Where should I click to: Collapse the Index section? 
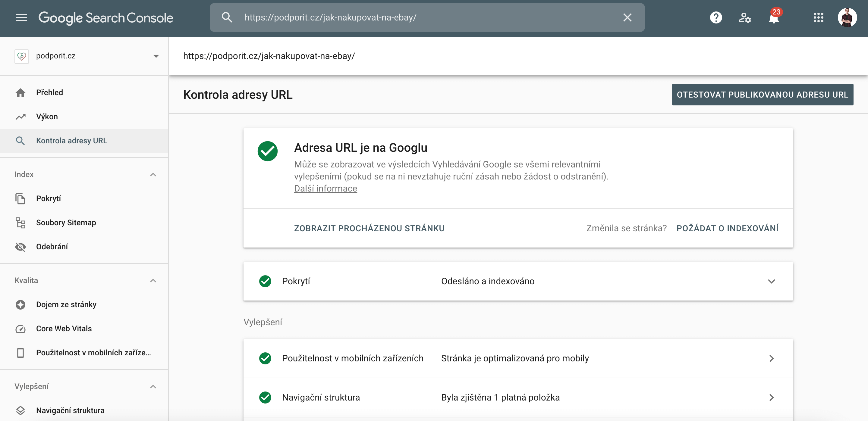153,174
